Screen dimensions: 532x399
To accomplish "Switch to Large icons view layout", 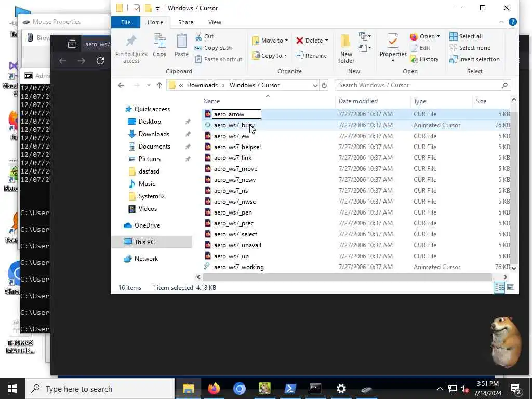I will coord(511,288).
